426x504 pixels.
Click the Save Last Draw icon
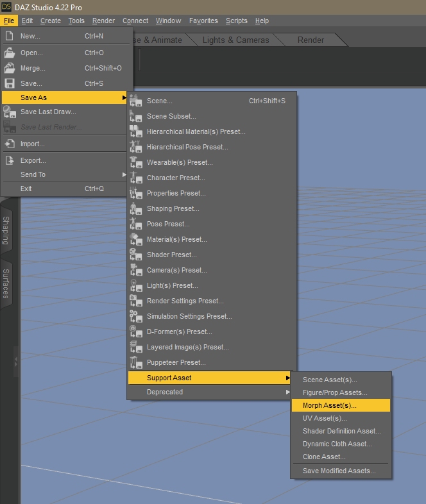point(10,112)
